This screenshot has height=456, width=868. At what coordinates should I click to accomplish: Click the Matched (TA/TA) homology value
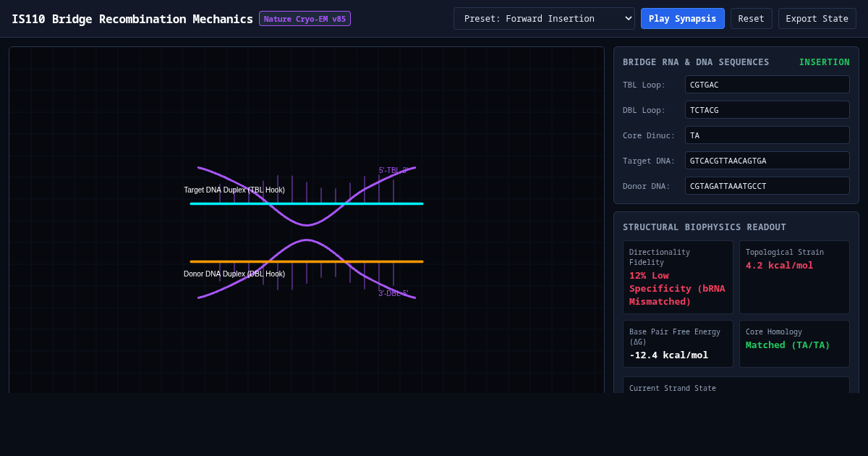tap(788, 345)
